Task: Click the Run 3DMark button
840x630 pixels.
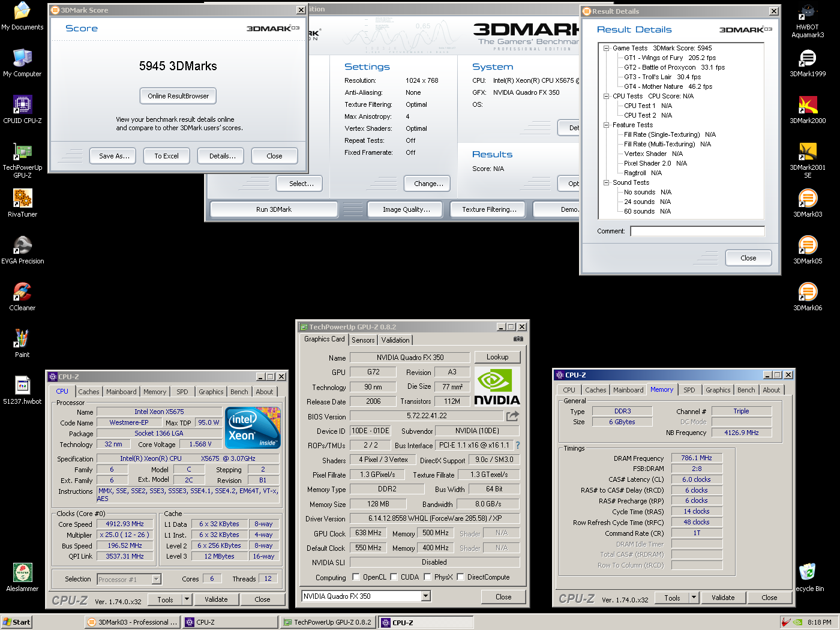Action: point(274,209)
